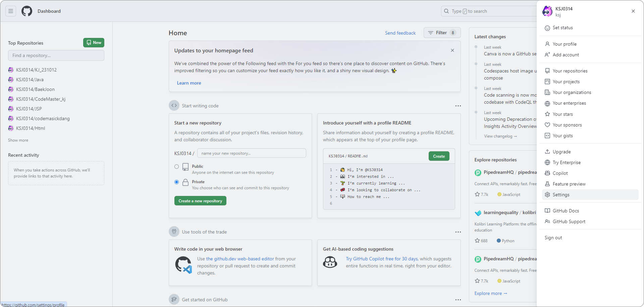644x307 pixels.
Task: Click the Your repositories book icon
Action: coord(547,71)
